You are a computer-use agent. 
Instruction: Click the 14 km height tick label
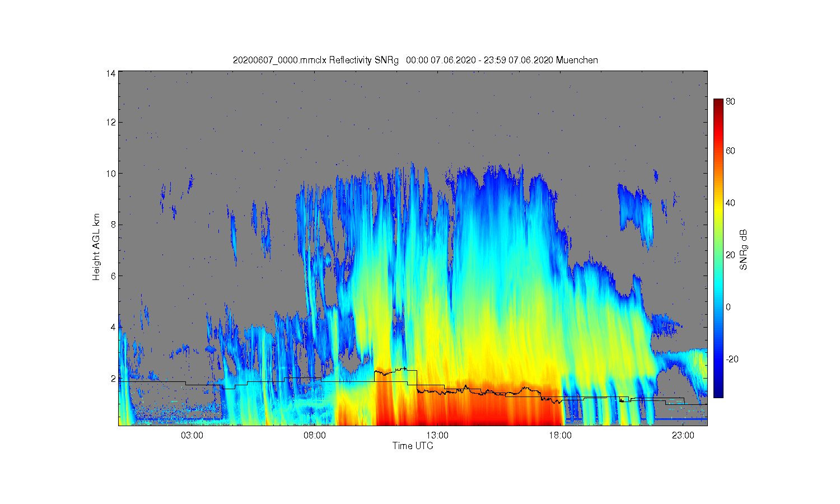(x=111, y=73)
